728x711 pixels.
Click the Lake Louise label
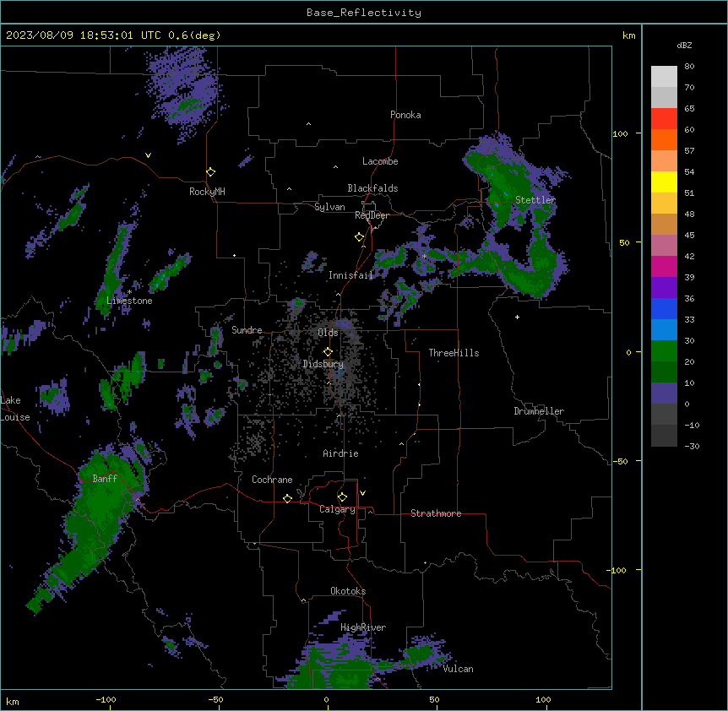pos(15,409)
